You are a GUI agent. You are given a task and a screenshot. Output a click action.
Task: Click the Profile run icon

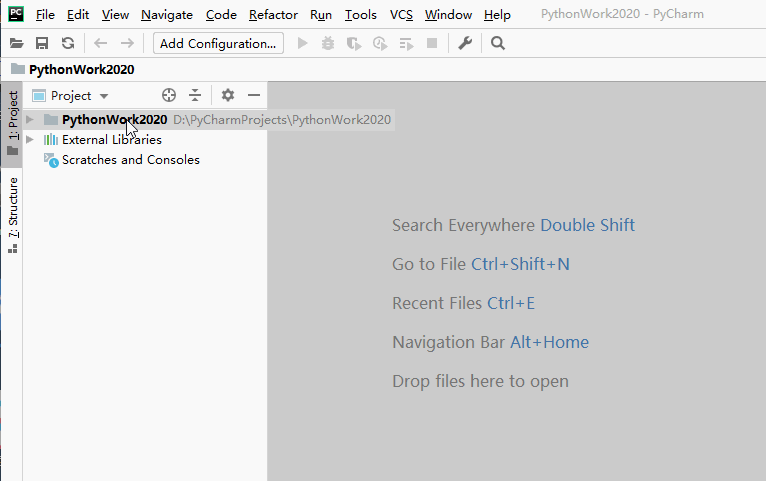(x=380, y=43)
